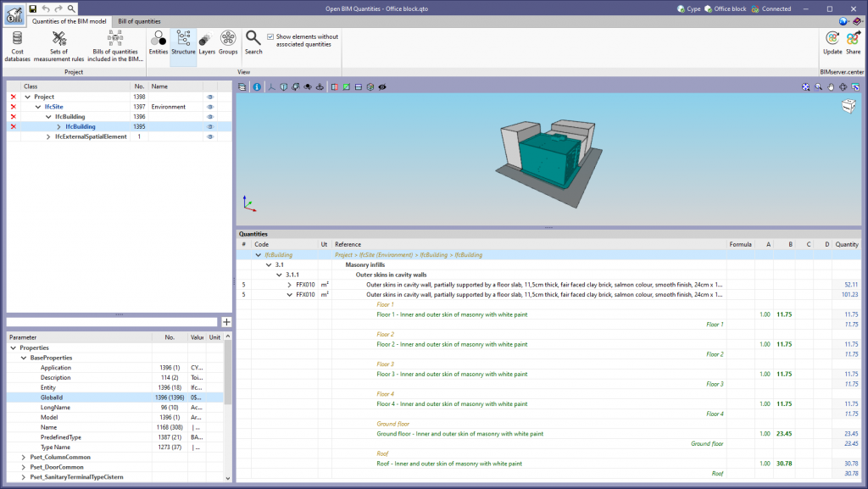Open the Search tool in ribbon

pos(253,44)
